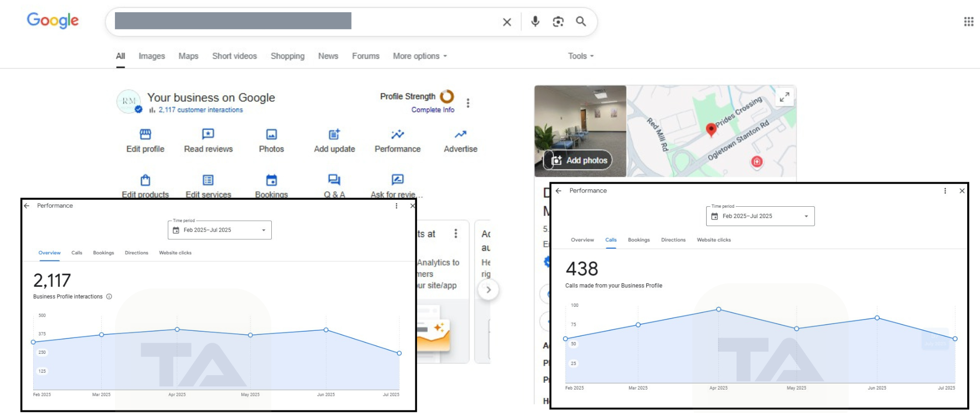This screenshot has height=413, width=980.
Task: Click the Edit profile storefront icon
Action: (145, 134)
